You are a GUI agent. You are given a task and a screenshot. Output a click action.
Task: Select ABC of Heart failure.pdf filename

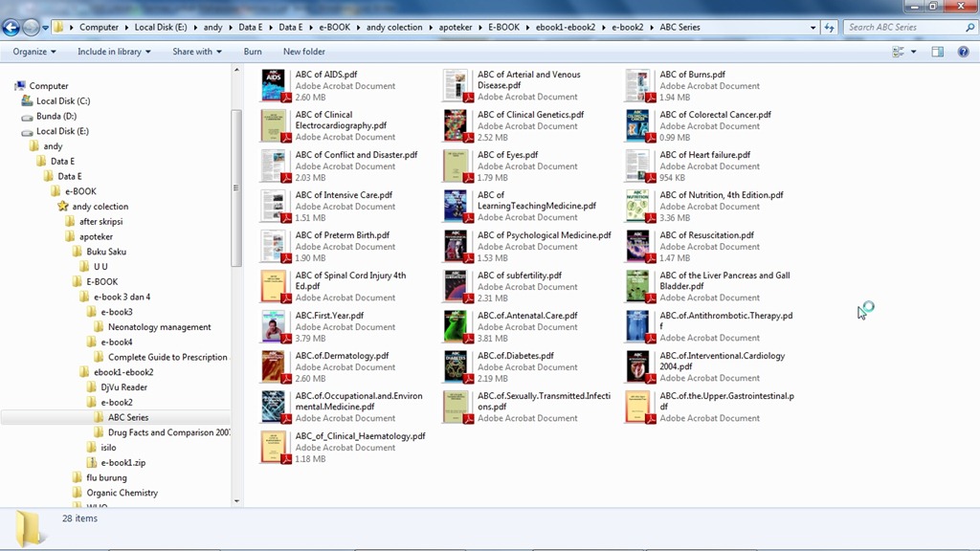click(x=705, y=155)
